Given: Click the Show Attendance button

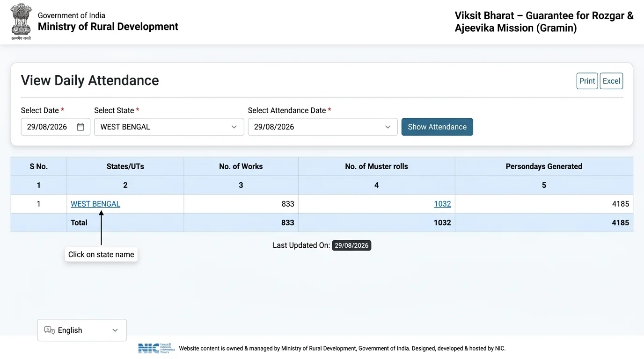Looking at the screenshot, I should 437,127.
